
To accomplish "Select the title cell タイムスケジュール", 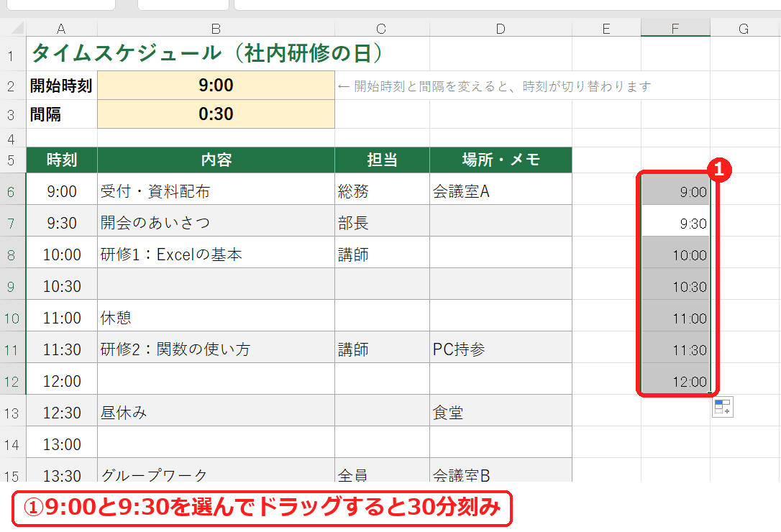I will (x=207, y=52).
